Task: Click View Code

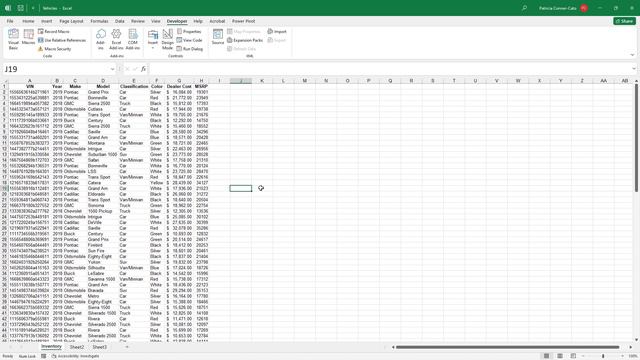Action: pos(189,40)
